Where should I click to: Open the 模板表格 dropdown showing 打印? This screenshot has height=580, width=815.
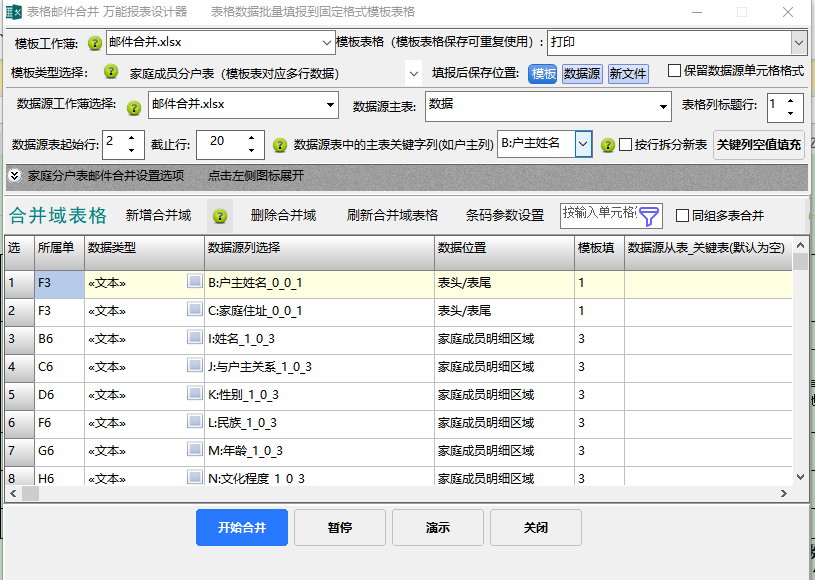tap(798, 43)
